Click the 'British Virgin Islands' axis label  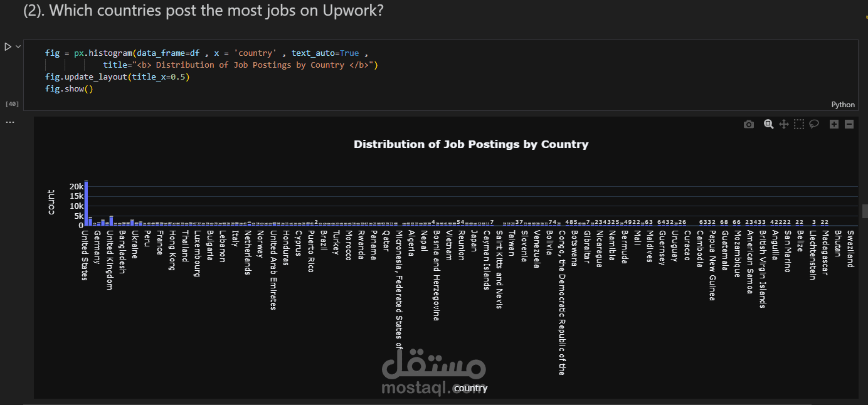(x=762, y=269)
